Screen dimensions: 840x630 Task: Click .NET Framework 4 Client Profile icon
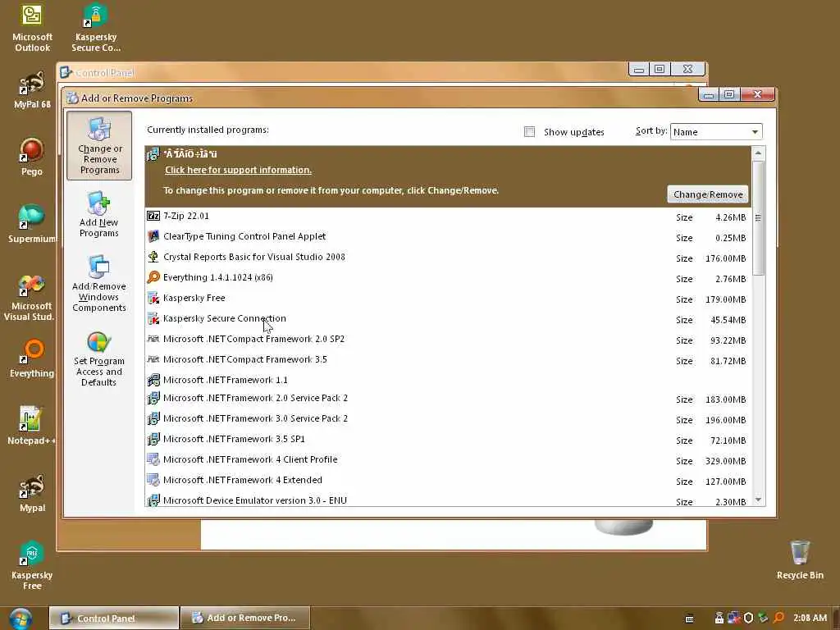153,459
